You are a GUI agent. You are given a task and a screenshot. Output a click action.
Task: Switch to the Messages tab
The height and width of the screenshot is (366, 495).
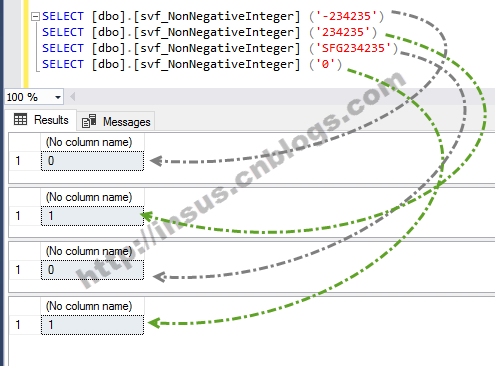[x=116, y=122]
